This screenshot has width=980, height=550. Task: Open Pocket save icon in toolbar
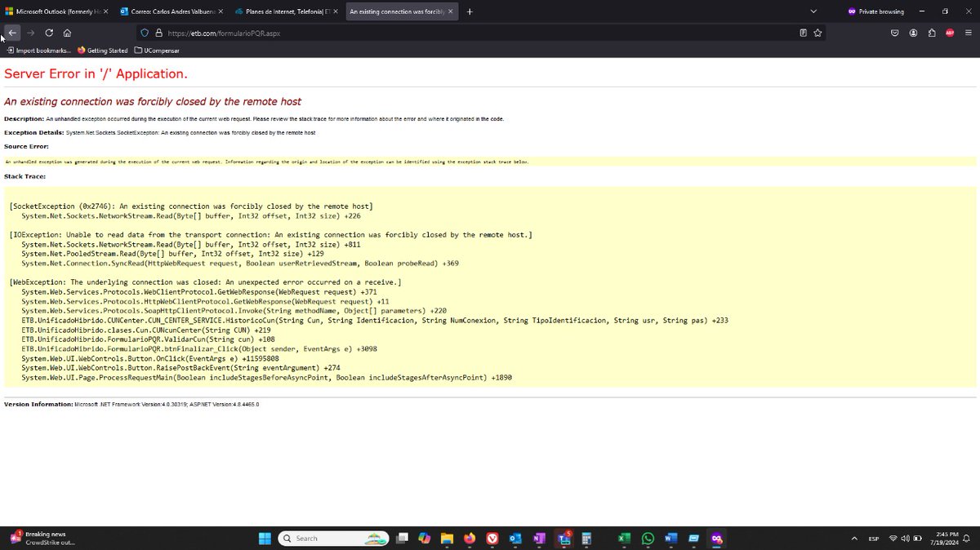895,33
